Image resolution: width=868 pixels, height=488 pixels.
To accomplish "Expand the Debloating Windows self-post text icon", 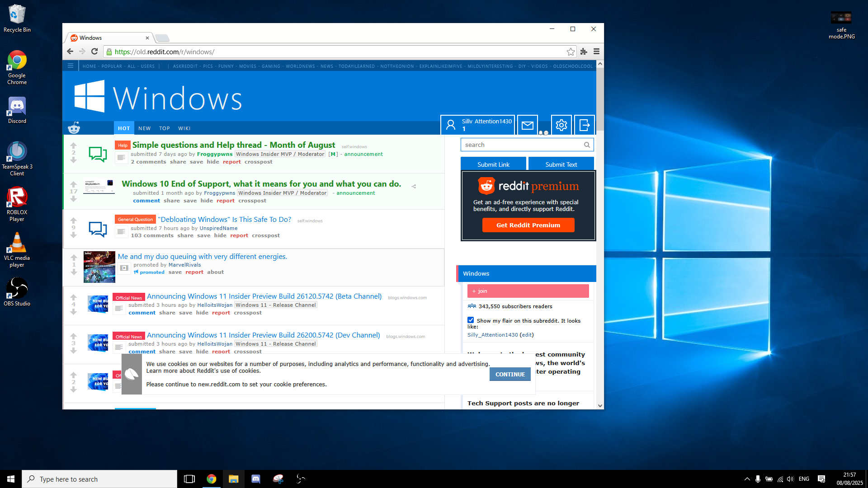I will coord(121,232).
